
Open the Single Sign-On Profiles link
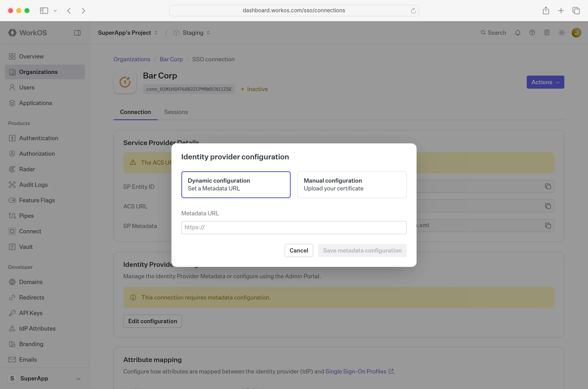360,371
